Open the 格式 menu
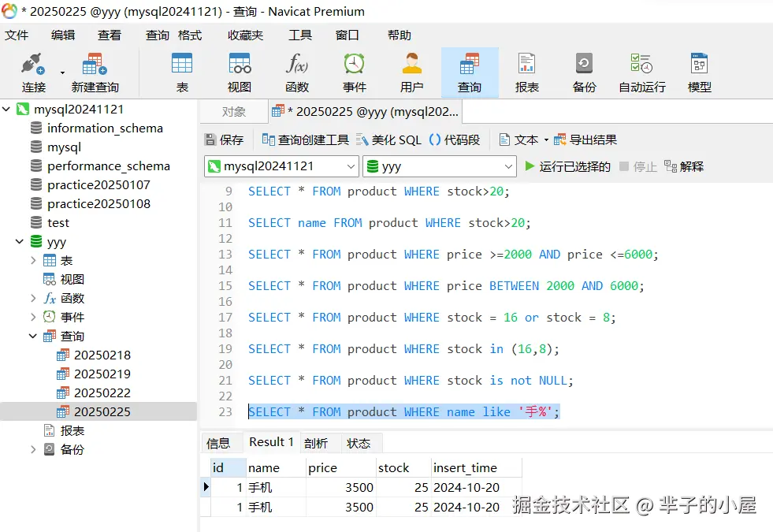 pos(190,35)
